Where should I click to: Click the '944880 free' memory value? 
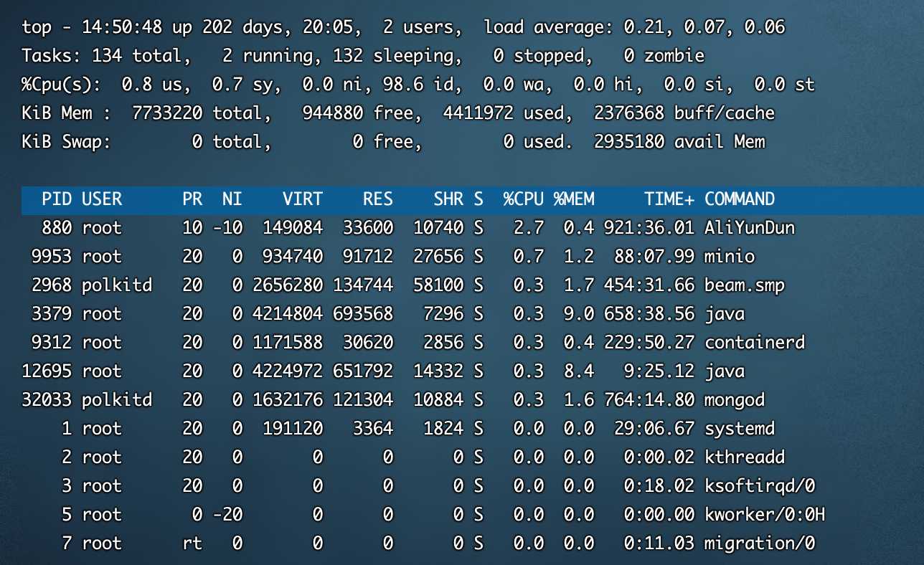(358, 113)
